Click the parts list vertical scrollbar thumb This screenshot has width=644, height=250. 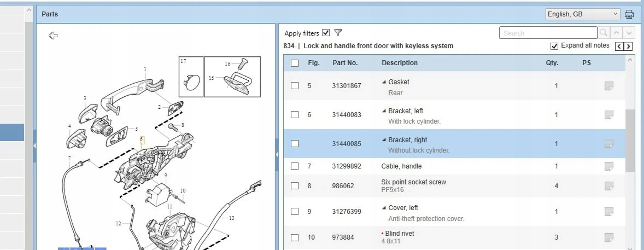630,141
